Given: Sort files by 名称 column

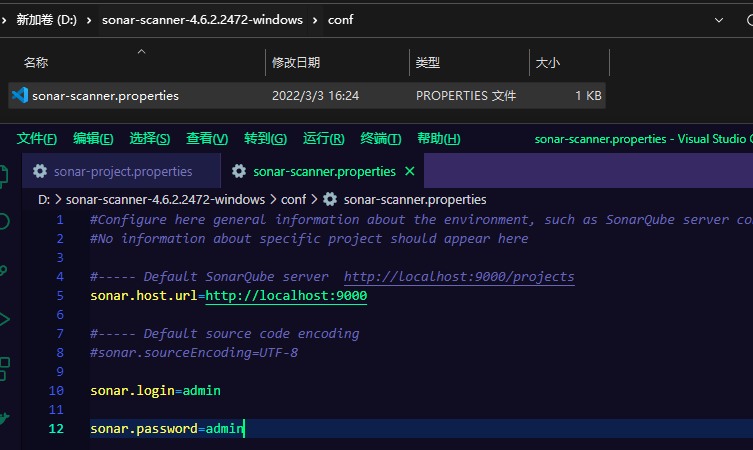Looking at the screenshot, I should (36, 62).
